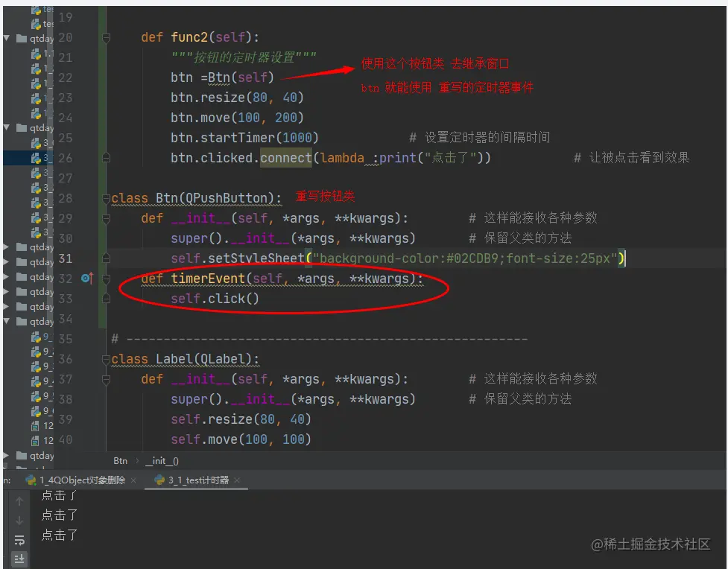
Task: Collapse the qtday folder above the 3_ files
Action: click(7, 127)
